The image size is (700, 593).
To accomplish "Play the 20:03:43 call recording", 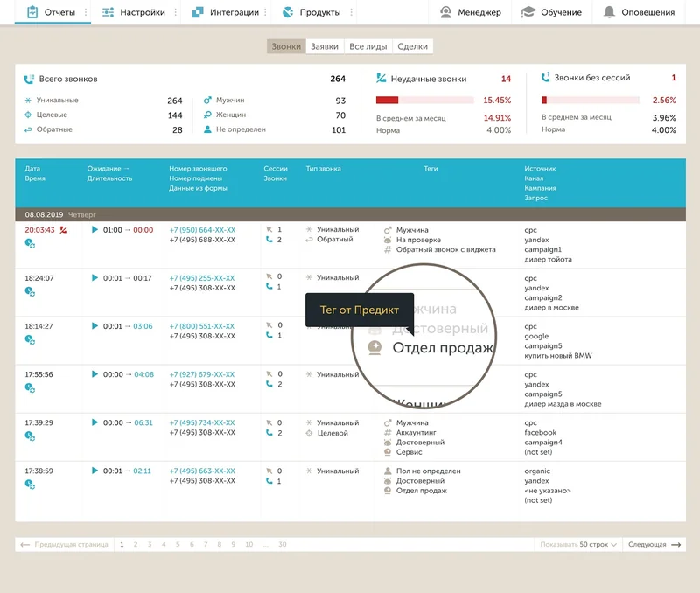I will point(94,230).
